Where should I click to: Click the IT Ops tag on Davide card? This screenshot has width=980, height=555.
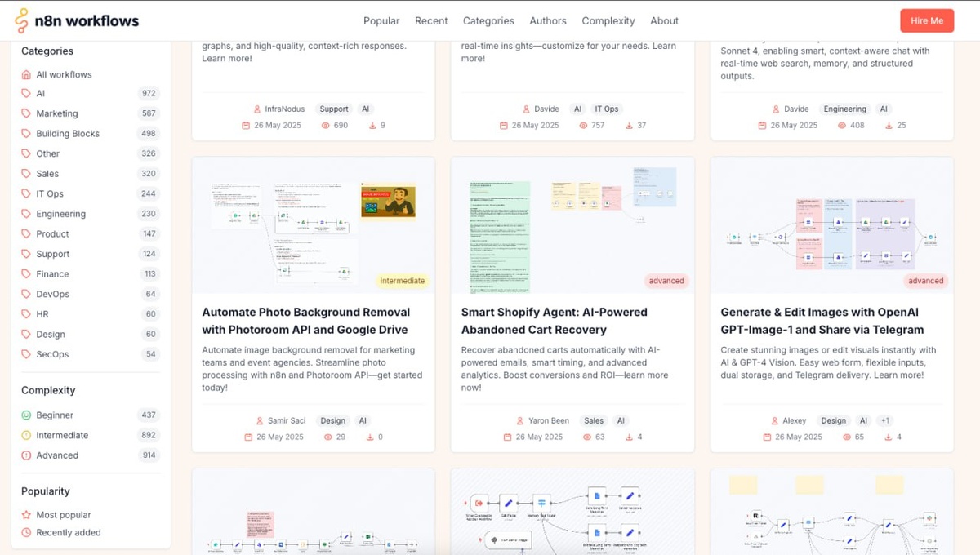tap(607, 109)
